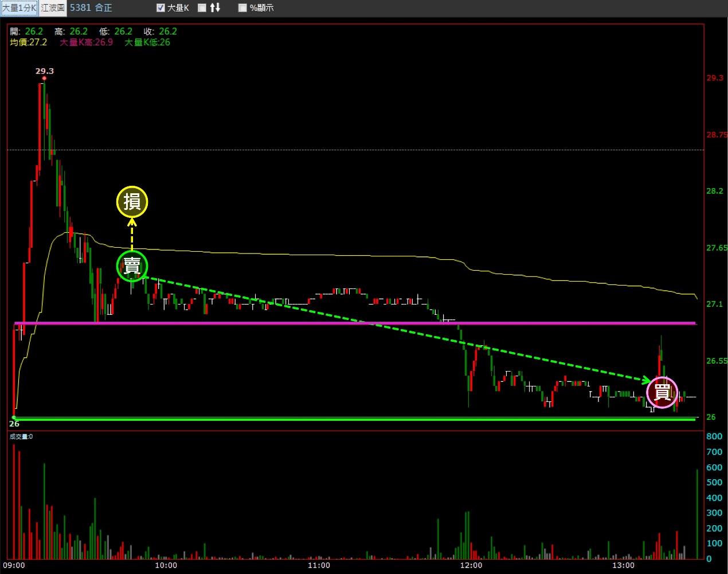Screen dimensions: 728x574
Task: Click the 均價:27.2 legend label
Action: tap(28, 42)
